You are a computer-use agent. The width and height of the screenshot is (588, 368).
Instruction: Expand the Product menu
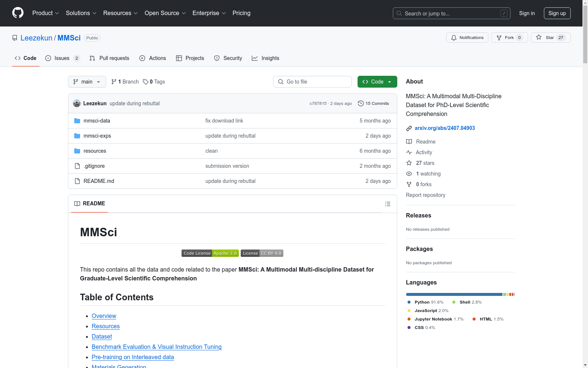tap(46, 13)
